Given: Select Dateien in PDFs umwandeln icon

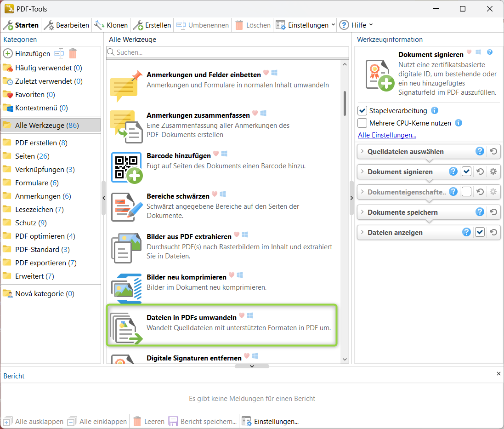Looking at the screenshot, I should 126,328.
